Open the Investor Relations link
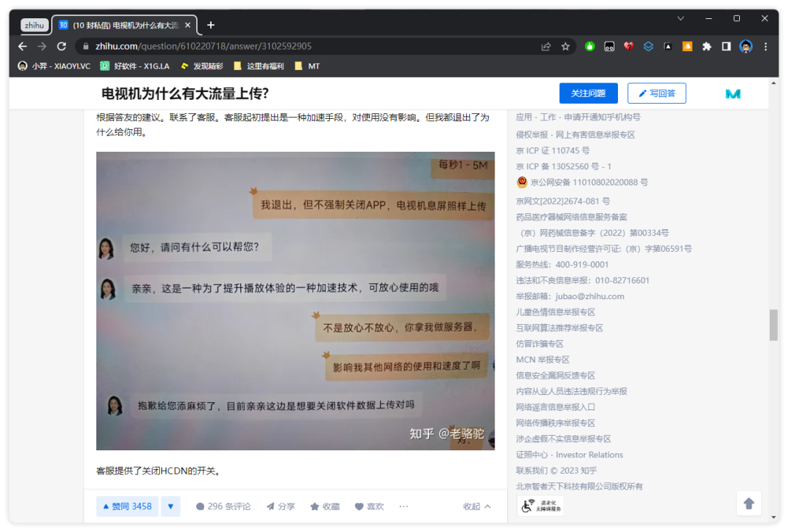Screen dimensions: 788x532 589,455
